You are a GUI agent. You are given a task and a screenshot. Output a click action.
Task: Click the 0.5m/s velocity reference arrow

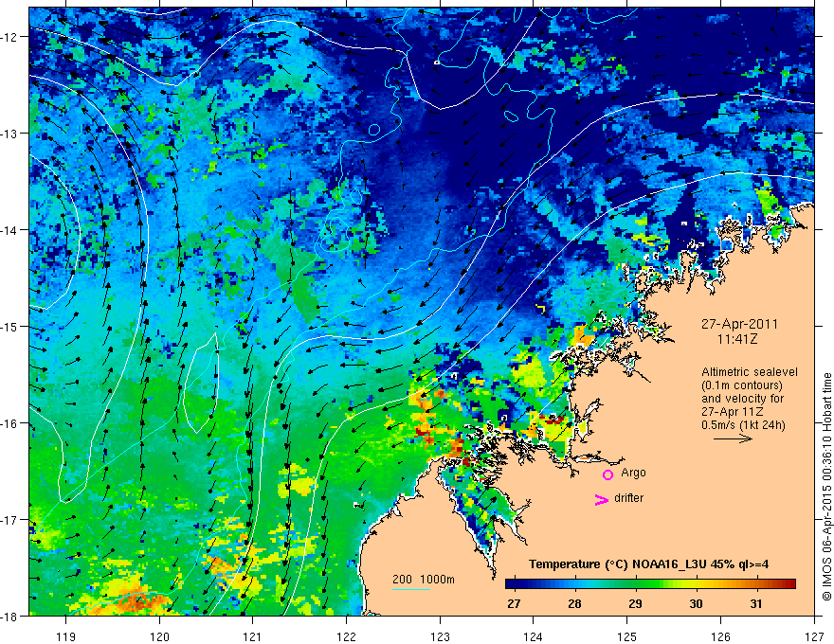[x=733, y=438]
